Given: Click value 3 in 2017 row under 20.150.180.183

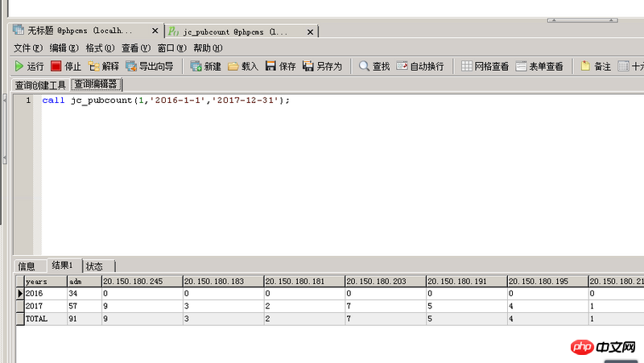Looking at the screenshot, I should (x=223, y=306).
